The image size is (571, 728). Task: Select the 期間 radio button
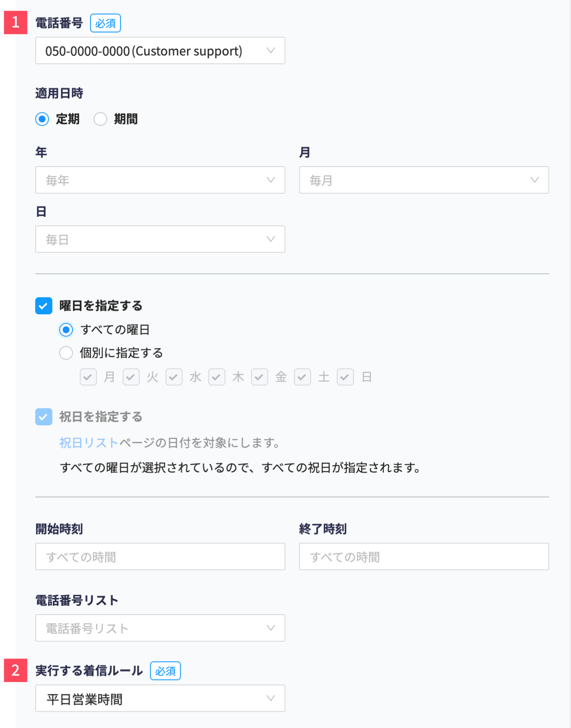pyautogui.click(x=100, y=119)
